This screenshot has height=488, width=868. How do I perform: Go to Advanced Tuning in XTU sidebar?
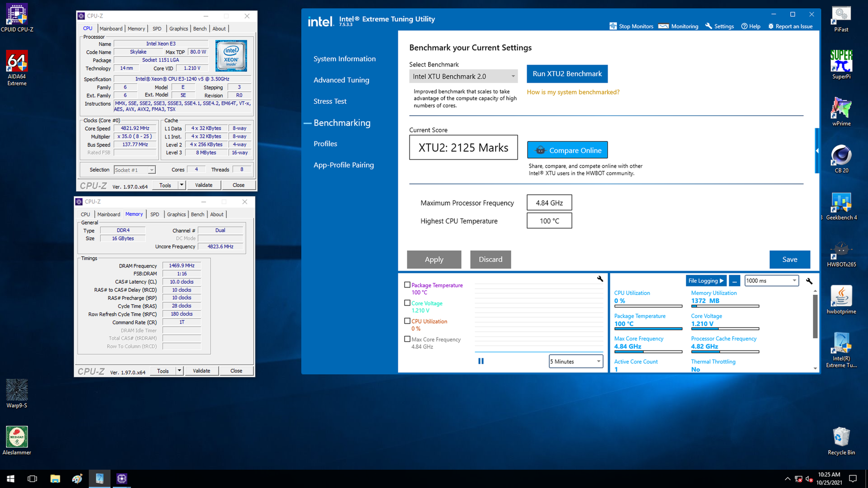(341, 80)
